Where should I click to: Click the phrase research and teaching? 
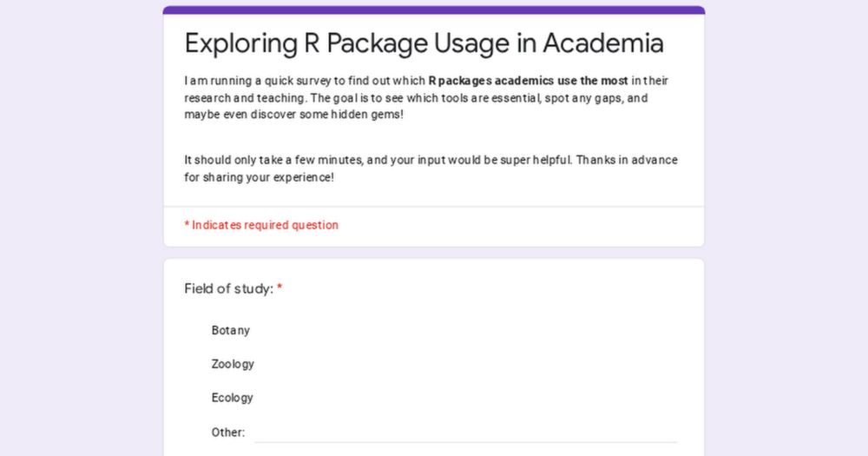pos(245,98)
